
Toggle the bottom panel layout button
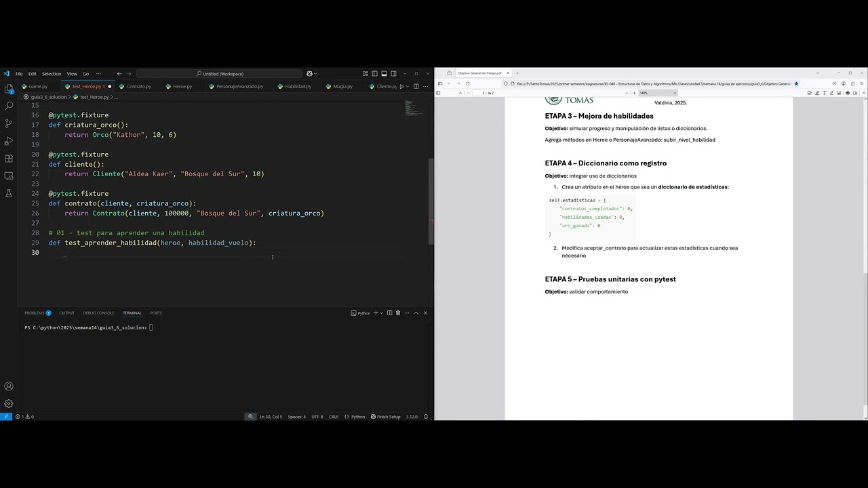coord(384,74)
